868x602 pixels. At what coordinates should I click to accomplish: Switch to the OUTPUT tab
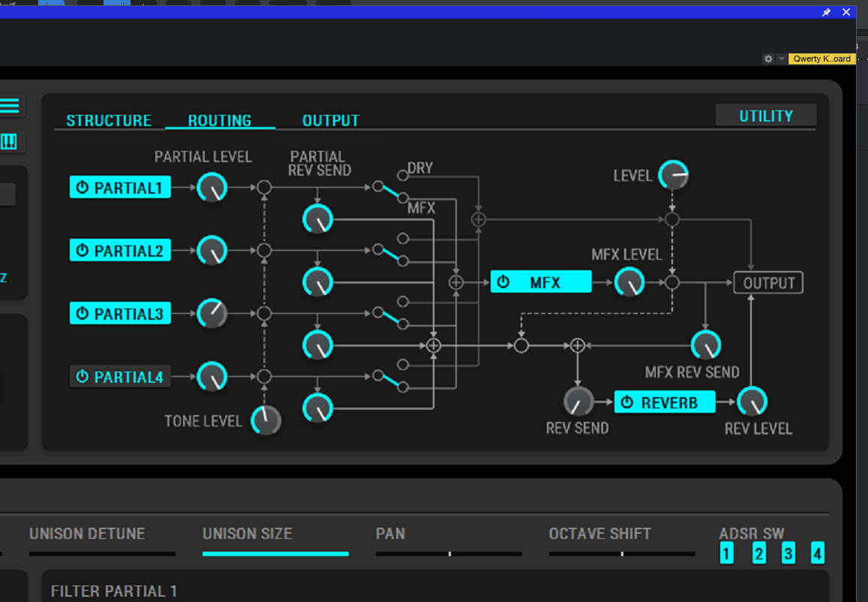tap(330, 120)
